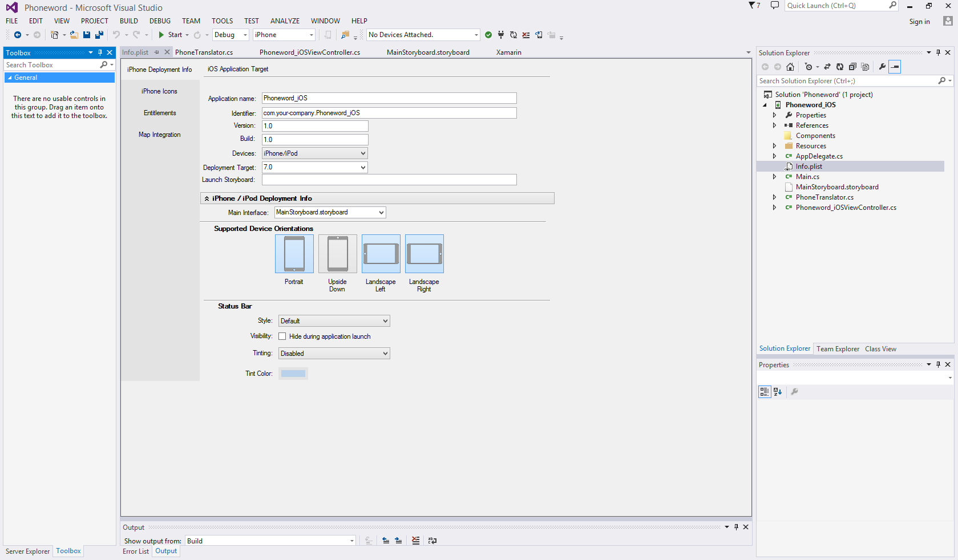Enable Hide during application launch checkbox
The width and height of the screenshot is (958, 560).
(282, 336)
